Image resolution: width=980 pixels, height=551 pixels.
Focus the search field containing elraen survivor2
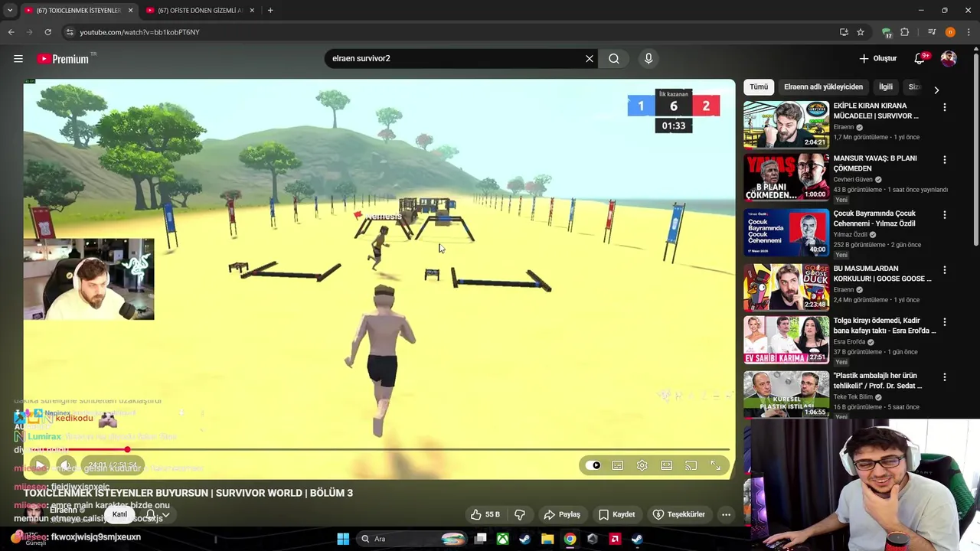[x=456, y=58]
